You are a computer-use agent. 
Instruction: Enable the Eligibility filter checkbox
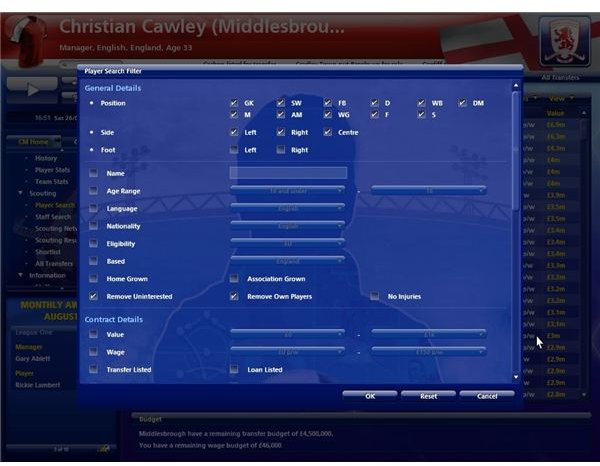pyautogui.click(x=93, y=243)
